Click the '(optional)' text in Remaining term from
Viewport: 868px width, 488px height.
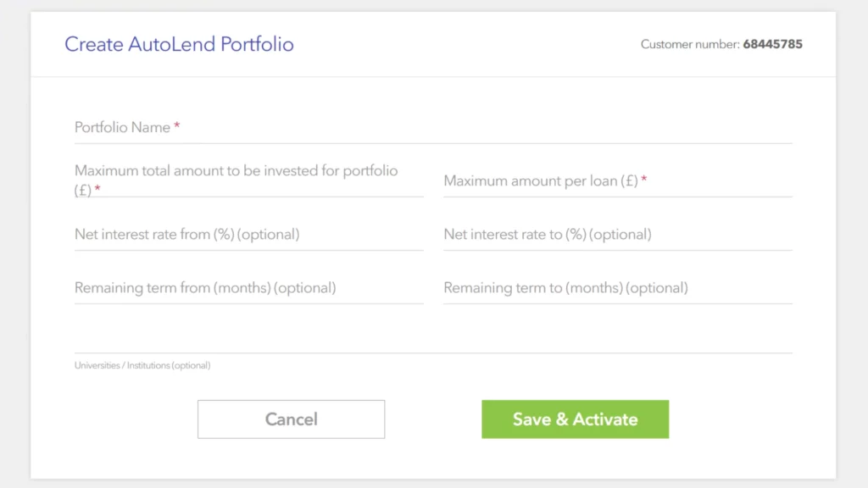[304, 288]
